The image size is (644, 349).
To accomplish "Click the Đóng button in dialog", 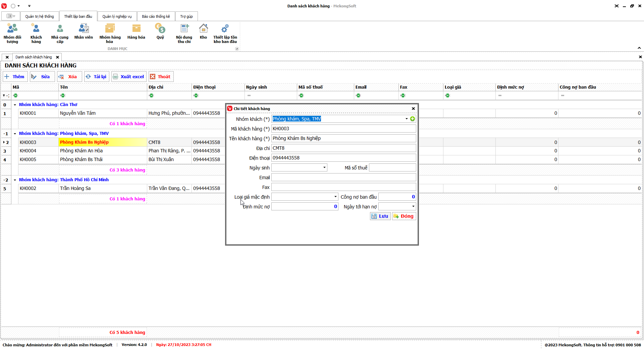I will pyautogui.click(x=404, y=216).
